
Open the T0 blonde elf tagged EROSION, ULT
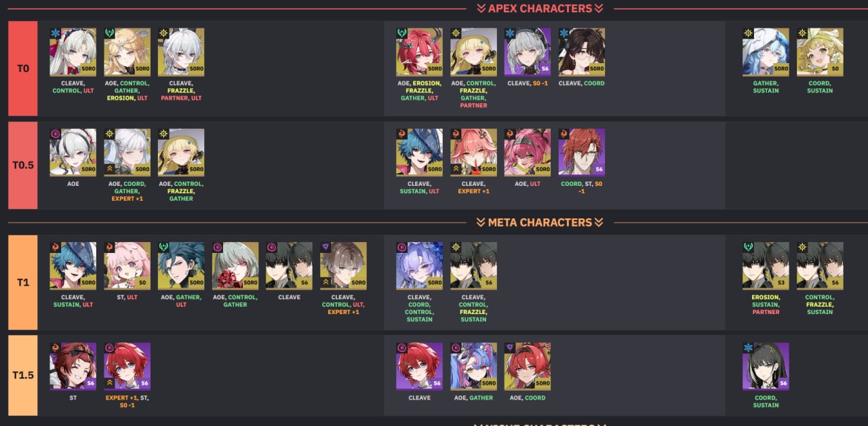127,52
